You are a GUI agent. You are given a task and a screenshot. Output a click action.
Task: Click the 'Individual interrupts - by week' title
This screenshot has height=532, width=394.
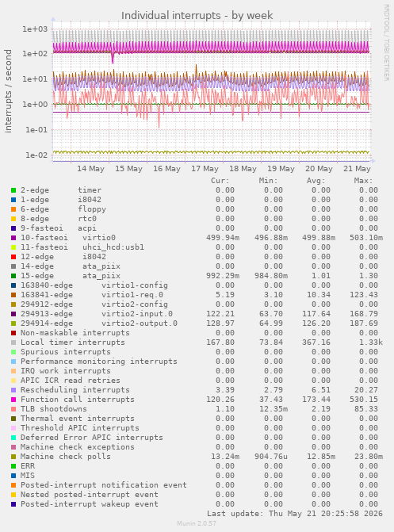point(197,15)
